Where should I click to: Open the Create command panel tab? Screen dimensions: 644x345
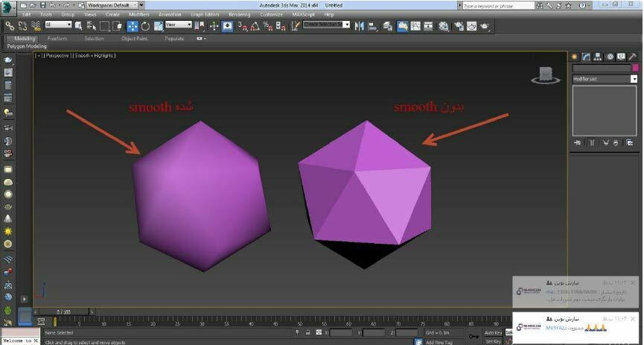575,57
